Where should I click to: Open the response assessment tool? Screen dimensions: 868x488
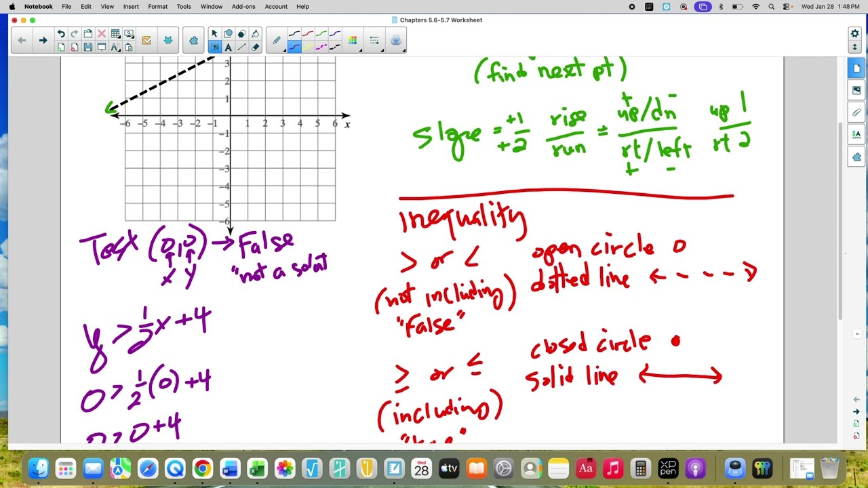click(x=146, y=41)
